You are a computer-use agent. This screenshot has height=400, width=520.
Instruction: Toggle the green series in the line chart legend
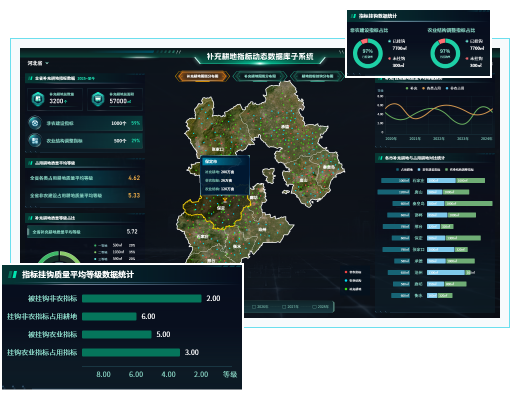pos(412,88)
